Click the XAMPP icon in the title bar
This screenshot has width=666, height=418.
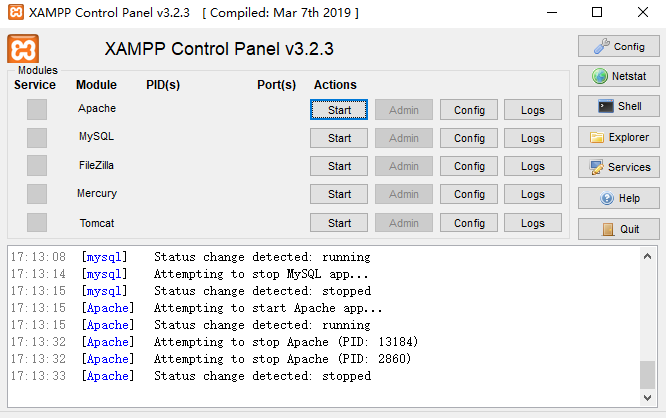pyautogui.click(x=16, y=12)
